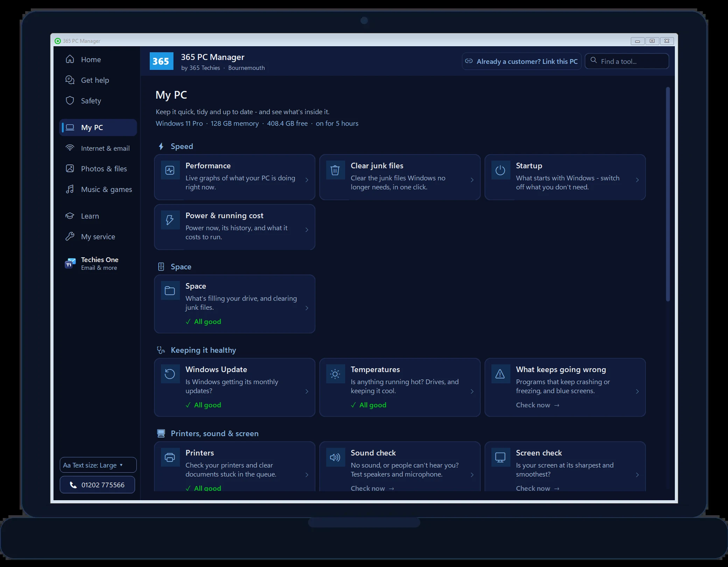Open My service in the sidebar
Image resolution: width=728 pixels, height=567 pixels.
pyautogui.click(x=98, y=237)
